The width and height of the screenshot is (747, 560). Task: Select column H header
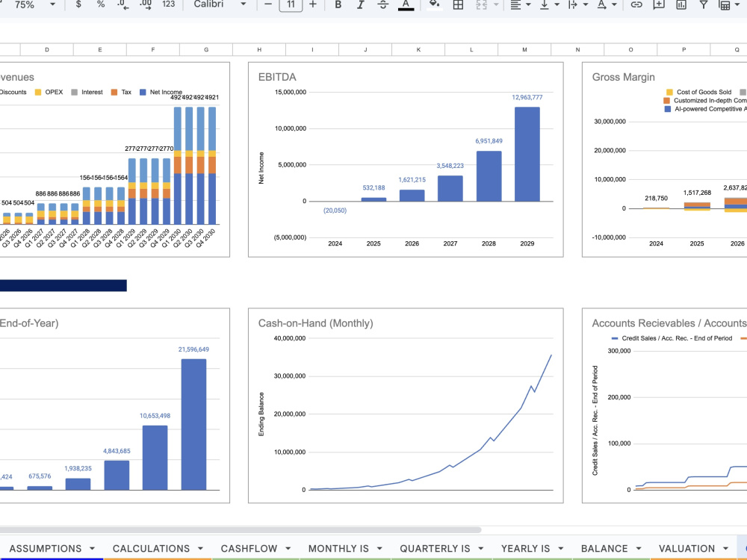[259, 49]
